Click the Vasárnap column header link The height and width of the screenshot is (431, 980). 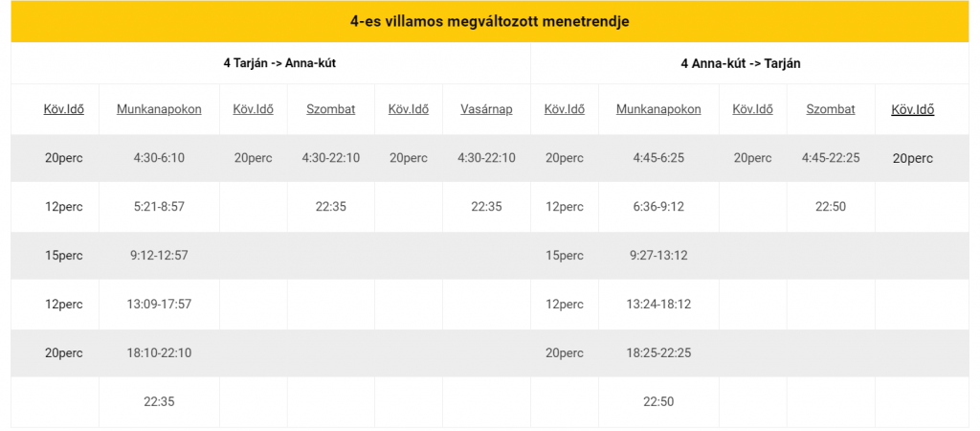(x=486, y=109)
